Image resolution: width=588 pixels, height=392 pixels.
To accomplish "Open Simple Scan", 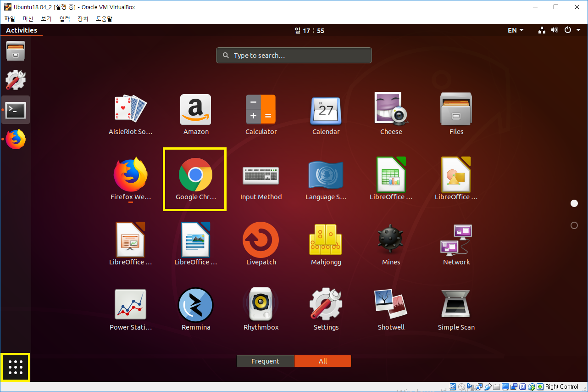I will [456, 310].
